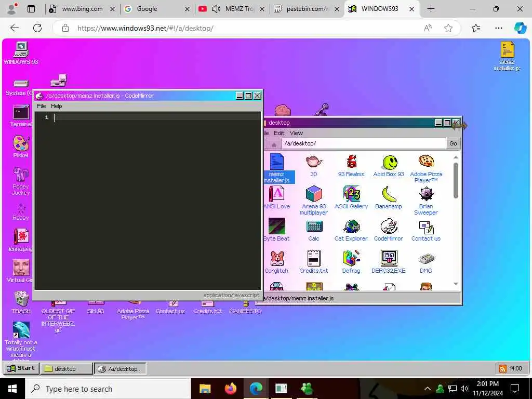
Task: Launch the Defrag icon
Action: point(351,262)
